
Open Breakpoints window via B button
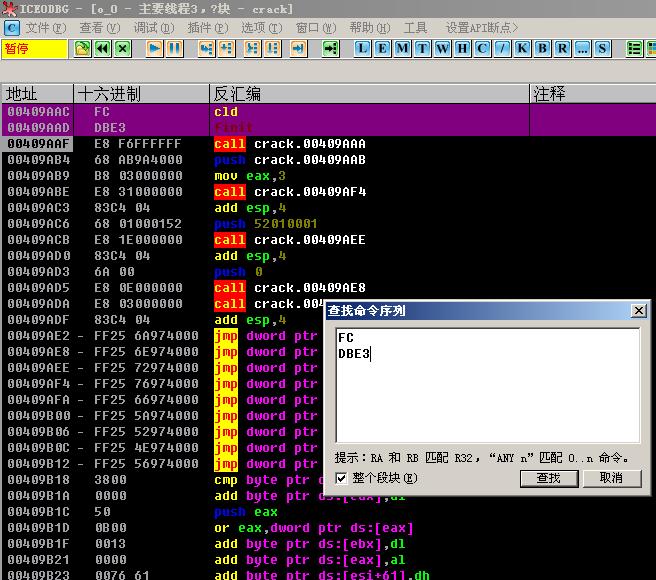[542, 49]
